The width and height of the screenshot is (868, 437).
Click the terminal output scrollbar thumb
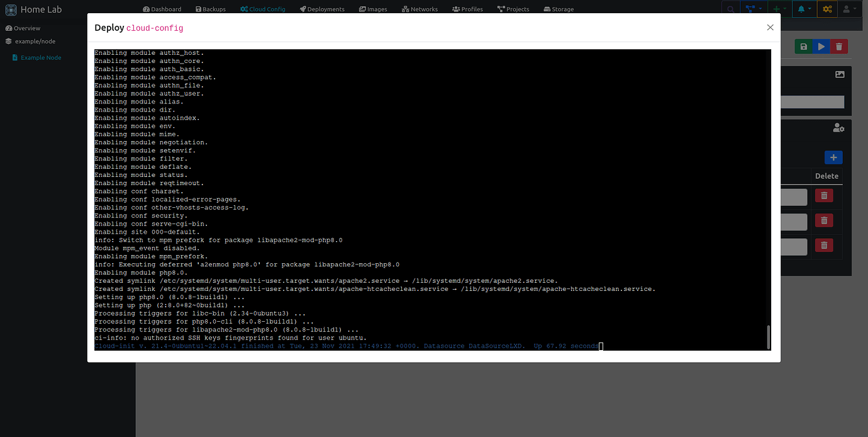coord(768,337)
